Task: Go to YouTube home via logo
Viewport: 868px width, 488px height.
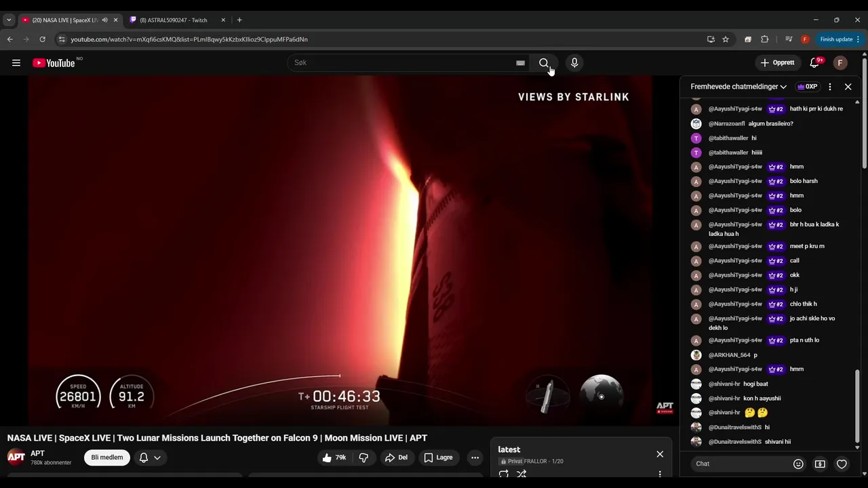Action: tap(54, 63)
